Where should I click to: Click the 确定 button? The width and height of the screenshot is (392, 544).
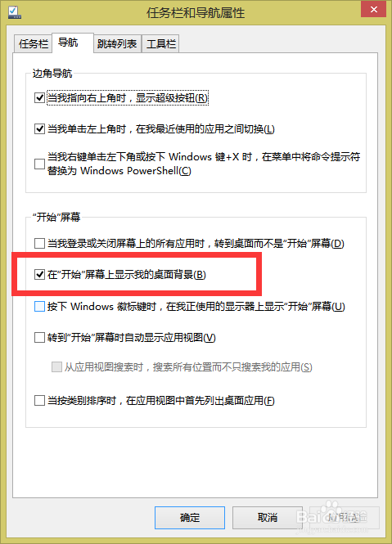coord(190,518)
